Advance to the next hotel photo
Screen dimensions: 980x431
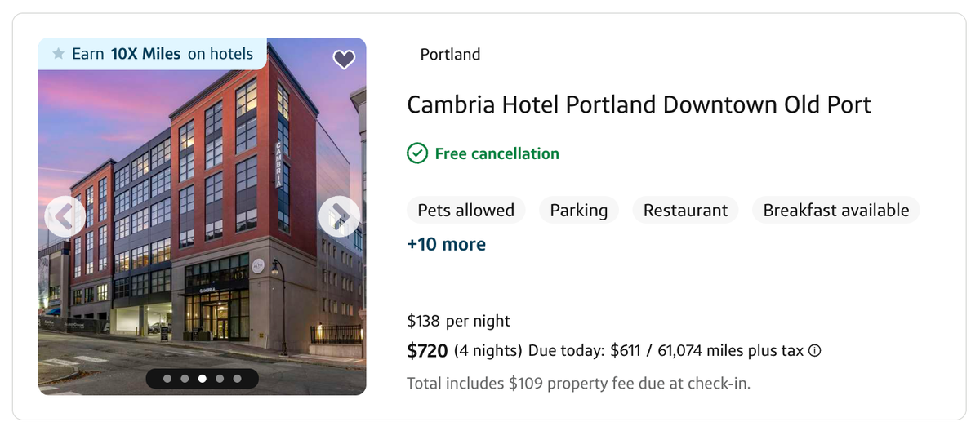tap(339, 216)
